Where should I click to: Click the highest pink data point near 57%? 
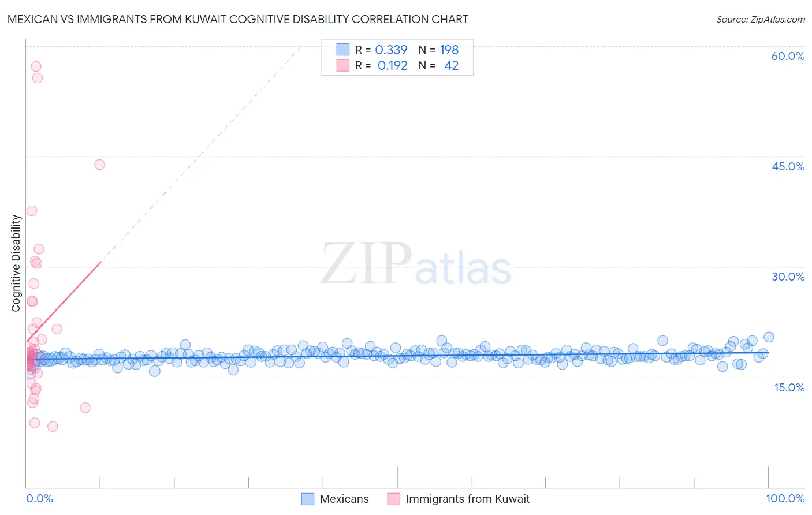click(x=36, y=66)
